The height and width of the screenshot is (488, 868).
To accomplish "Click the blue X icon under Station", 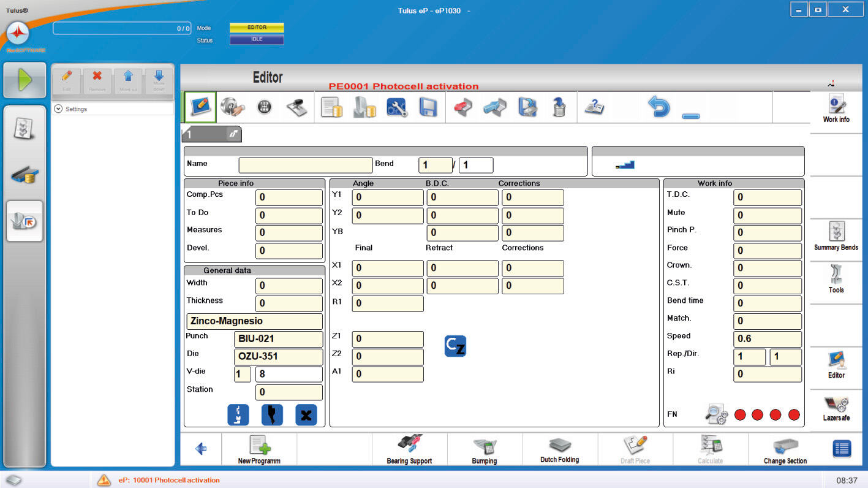I will pyautogui.click(x=306, y=415).
